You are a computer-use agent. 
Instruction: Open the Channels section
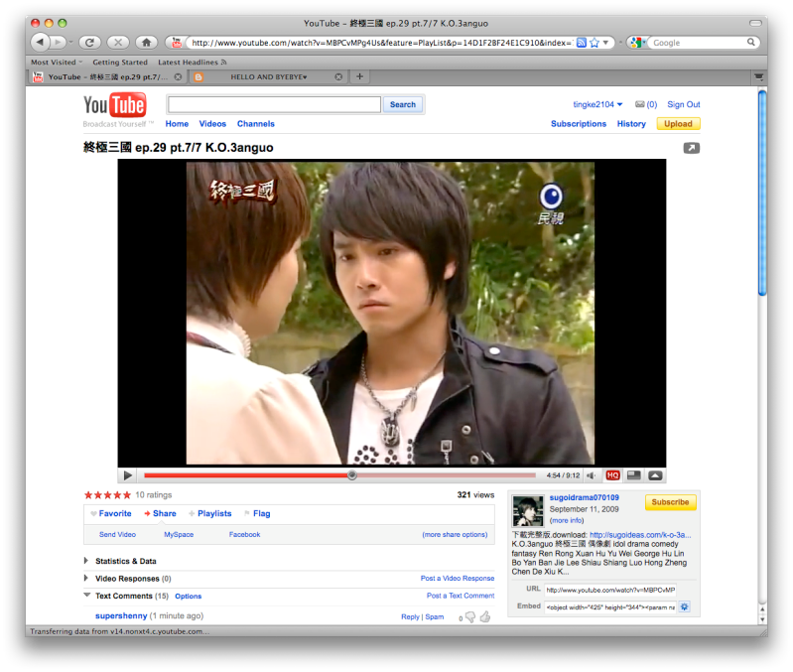coord(255,124)
